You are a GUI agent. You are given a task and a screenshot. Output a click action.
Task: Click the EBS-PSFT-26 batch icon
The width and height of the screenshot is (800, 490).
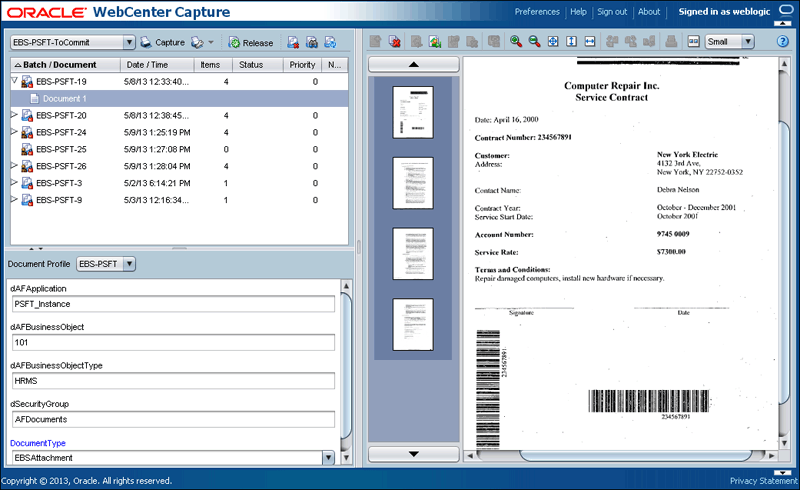pyautogui.click(x=27, y=166)
